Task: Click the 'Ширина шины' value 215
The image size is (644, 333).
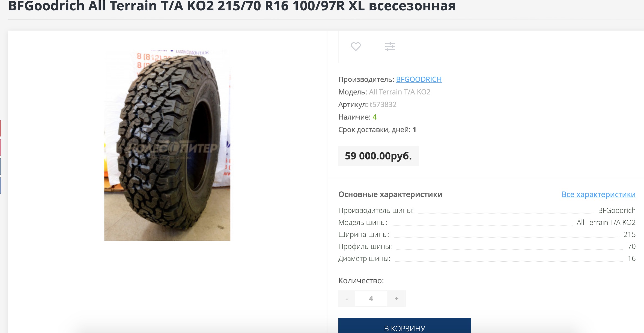Action: pos(630,234)
